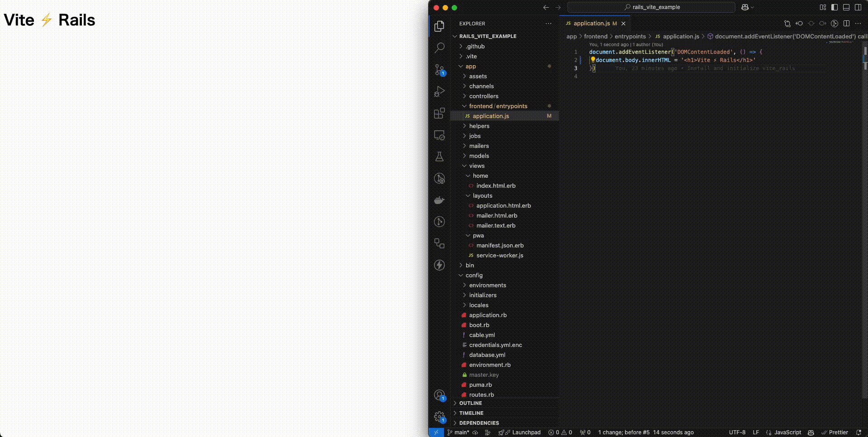Image resolution: width=868 pixels, height=437 pixels.
Task: Open the Customize Layout icon
Action: tap(823, 7)
